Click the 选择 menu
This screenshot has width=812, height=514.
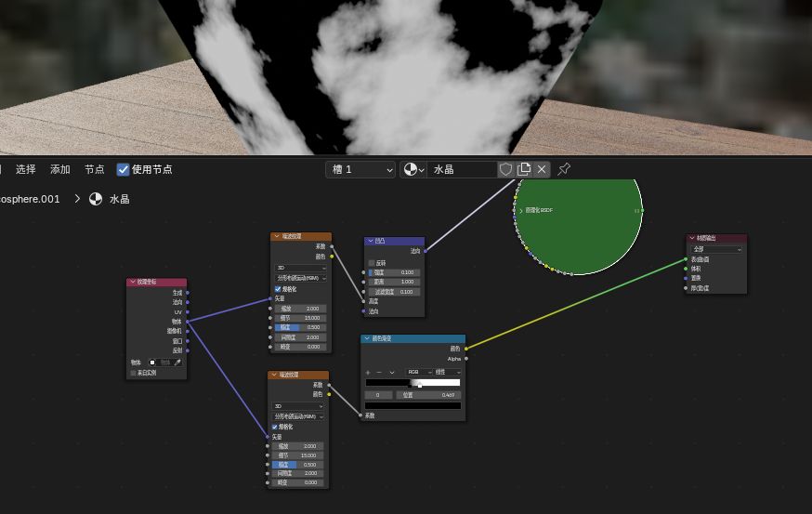coord(26,169)
